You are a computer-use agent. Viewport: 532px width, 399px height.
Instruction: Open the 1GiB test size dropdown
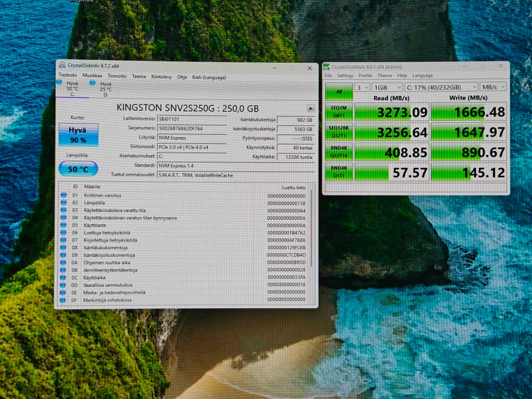click(x=387, y=87)
